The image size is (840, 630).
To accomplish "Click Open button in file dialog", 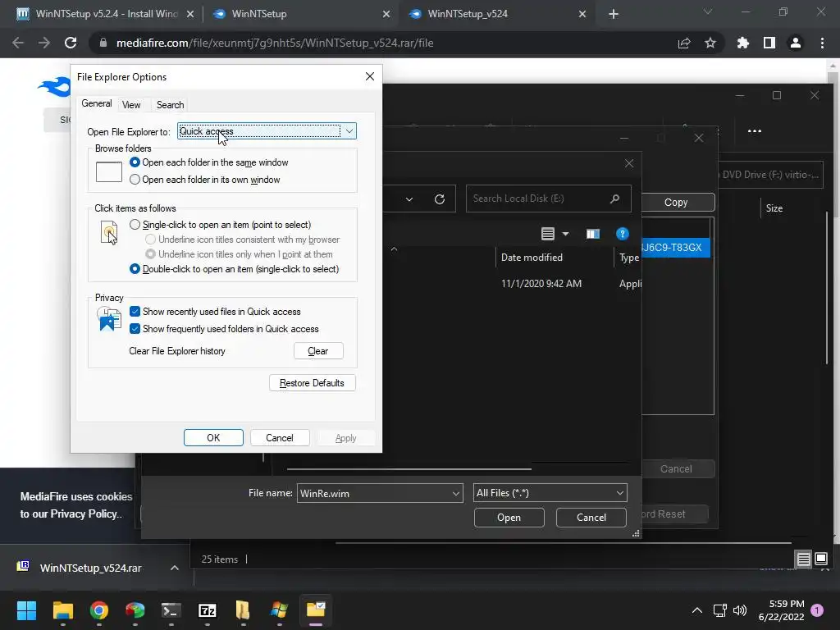I will pyautogui.click(x=509, y=518).
